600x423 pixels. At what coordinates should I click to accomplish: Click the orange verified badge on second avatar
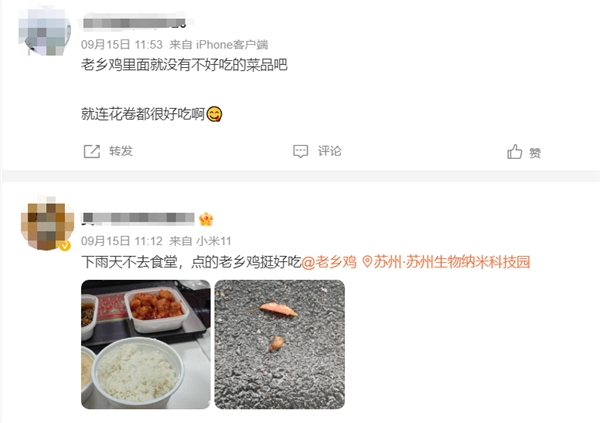pos(65,245)
